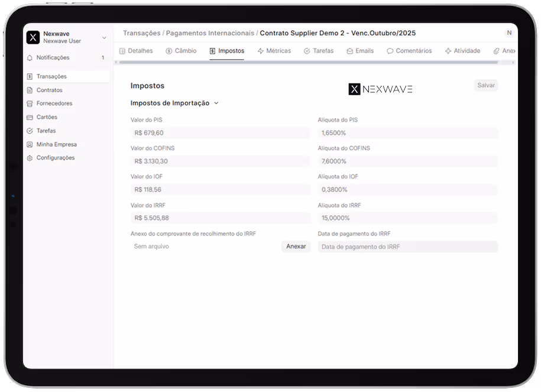Open the Comentários tab
The image size is (541, 392).
click(x=409, y=51)
